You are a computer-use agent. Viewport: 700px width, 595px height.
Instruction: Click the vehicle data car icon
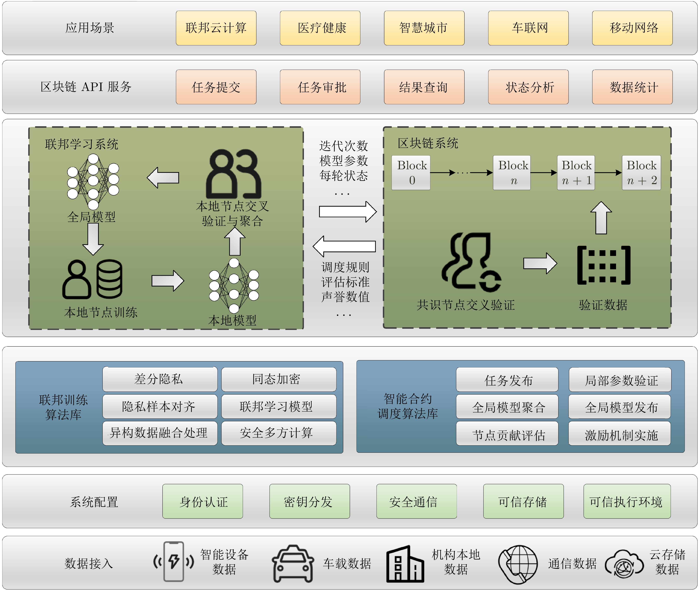(293, 563)
